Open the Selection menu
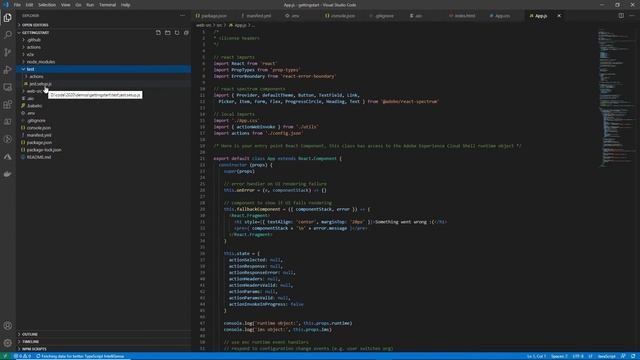The width and height of the screenshot is (640, 360). point(47,5)
